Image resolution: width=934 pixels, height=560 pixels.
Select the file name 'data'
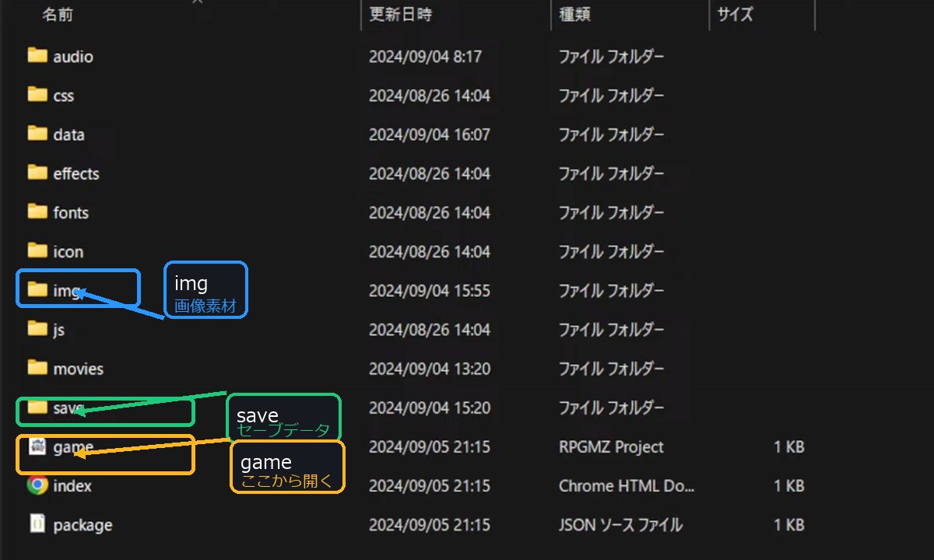pyautogui.click(x=68, y=135)
